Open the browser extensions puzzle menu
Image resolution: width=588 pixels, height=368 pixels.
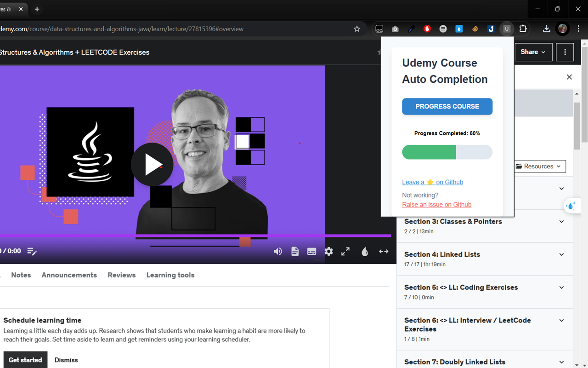[523, 29]
